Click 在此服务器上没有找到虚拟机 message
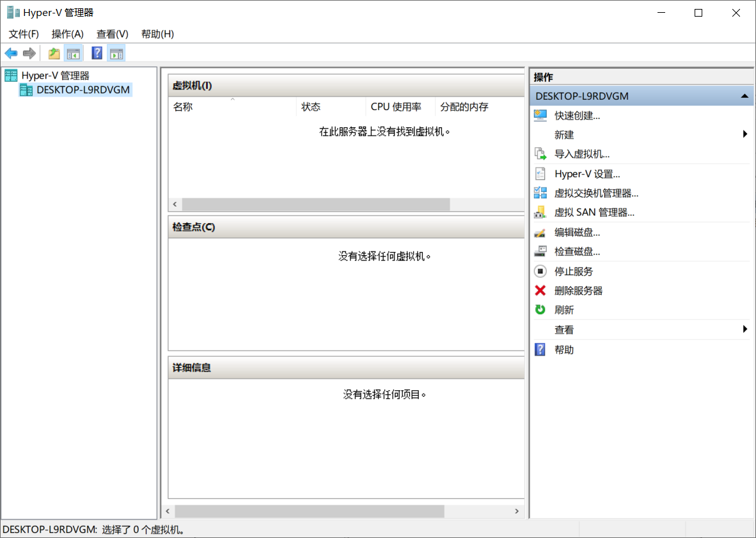The width and height of the screenshot is (756, 538). (384, 132)
